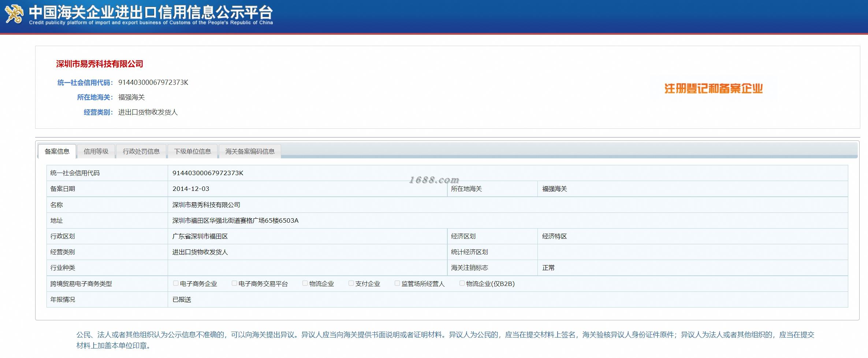
Task: Switch to the 信用等级 tab
Action: tap(96, 151)
